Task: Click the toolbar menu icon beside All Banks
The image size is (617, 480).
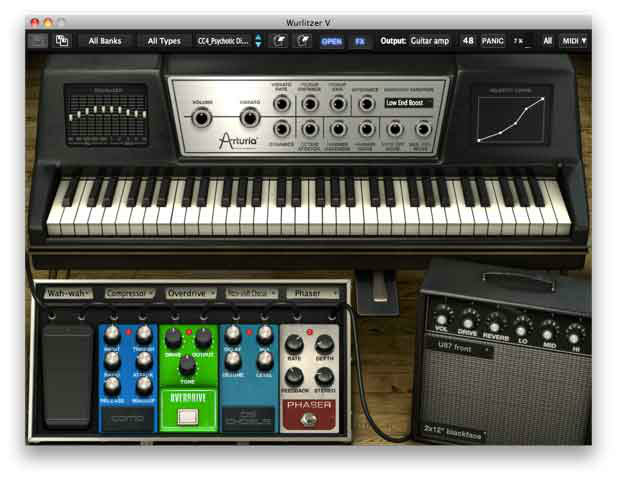Action: 38,41
